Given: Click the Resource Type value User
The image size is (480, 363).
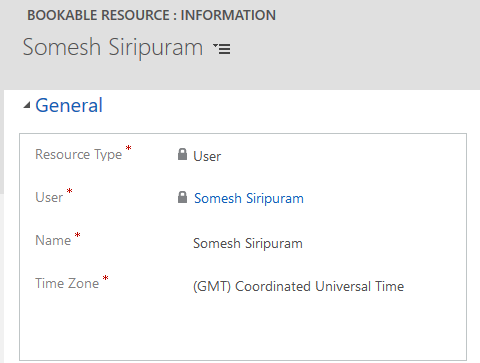Looking at the screenshot, I should click(x=207, y=156).
